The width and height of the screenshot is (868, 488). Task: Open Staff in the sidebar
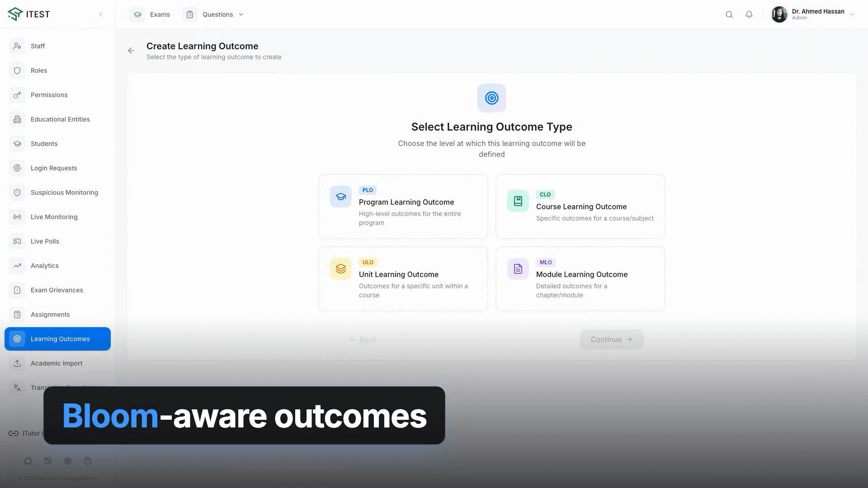(57, 46)
